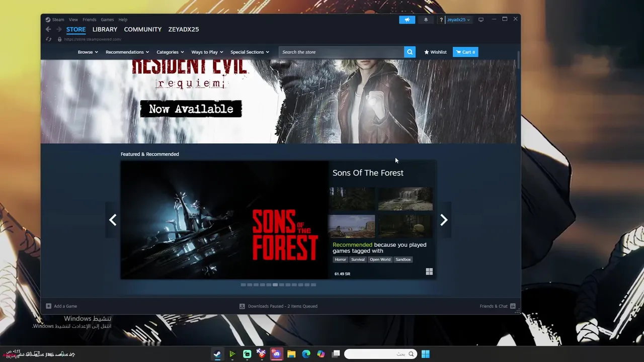Click in the Search the store field

(341, 52)
